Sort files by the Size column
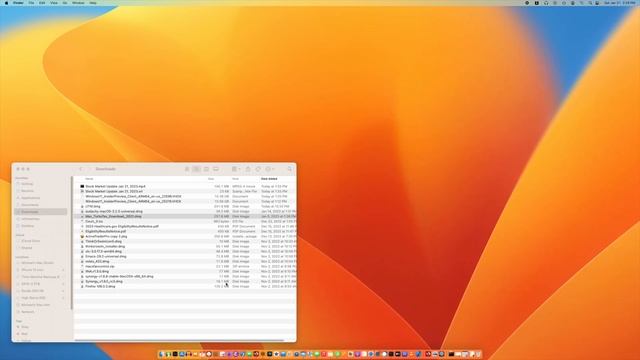 click(x=211, y=179)
